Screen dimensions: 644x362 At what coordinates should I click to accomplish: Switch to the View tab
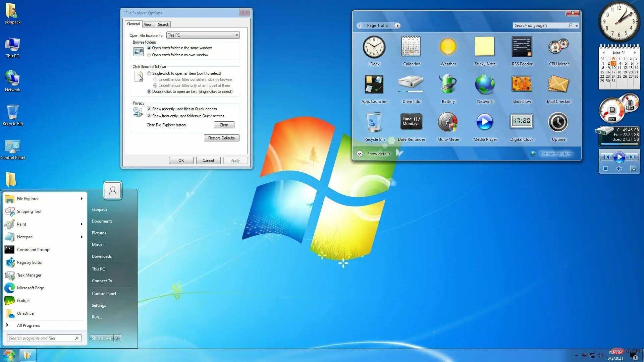[148, 24]
